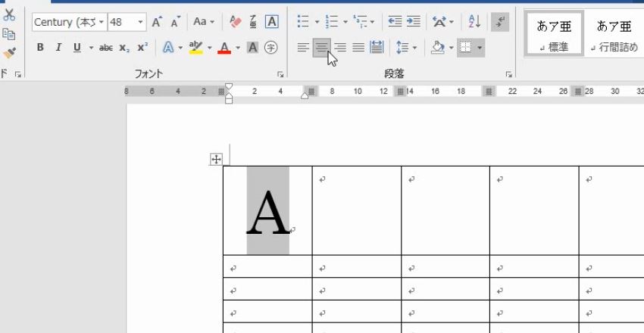Launch Font dialog box
Screen dimensions: 644x333
click(x=280, y=75)
